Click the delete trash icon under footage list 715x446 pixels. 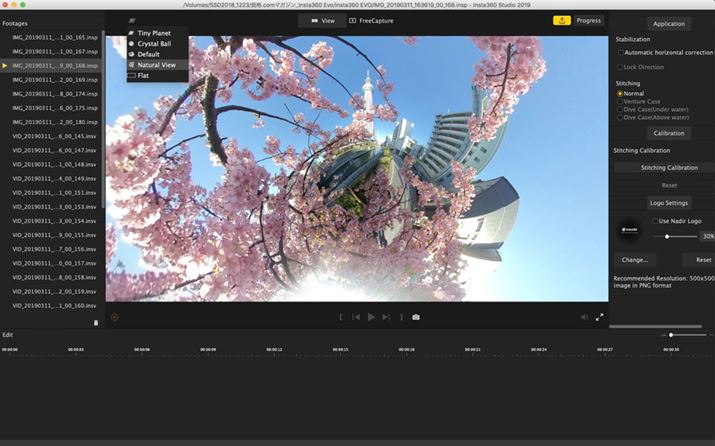(x=96, y=322)
